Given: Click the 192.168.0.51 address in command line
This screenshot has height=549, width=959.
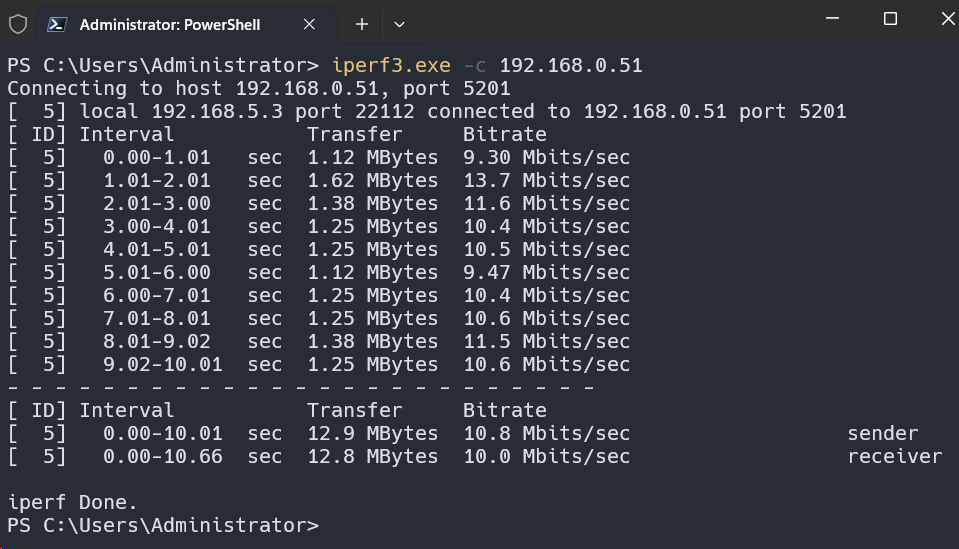Looking at the screenshot, I should point(570,66).
